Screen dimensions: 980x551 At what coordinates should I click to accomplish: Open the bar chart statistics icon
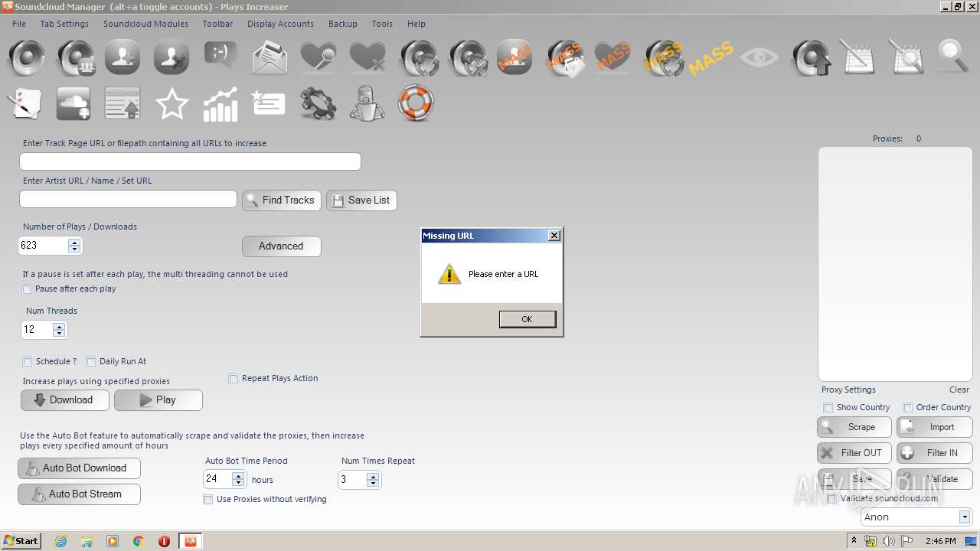click(x=220, y=104)
